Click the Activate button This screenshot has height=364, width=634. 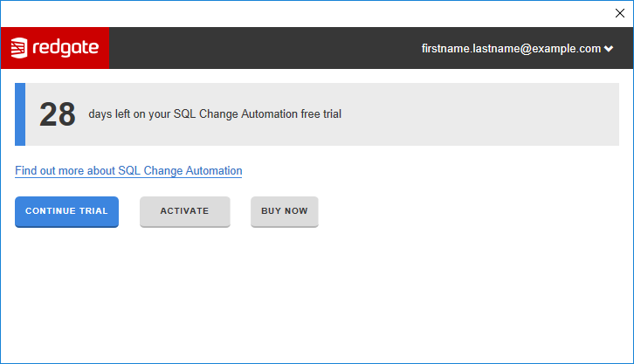pos(184,211)
